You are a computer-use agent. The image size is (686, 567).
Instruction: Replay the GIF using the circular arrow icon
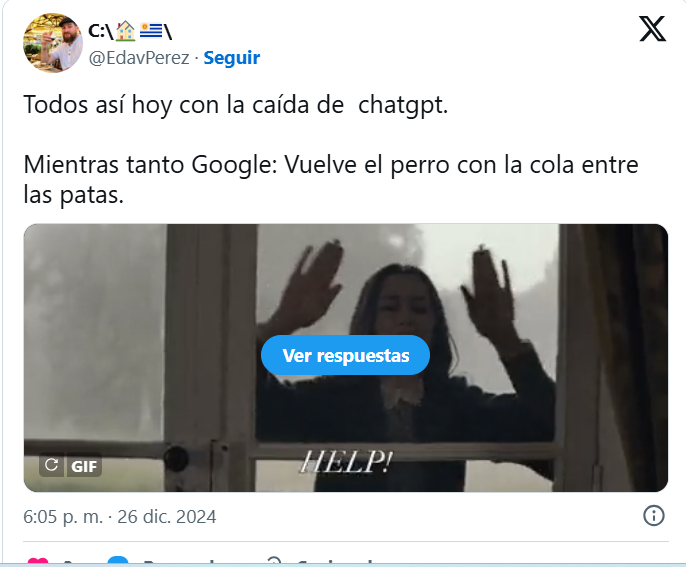click(x=52, y=465)
